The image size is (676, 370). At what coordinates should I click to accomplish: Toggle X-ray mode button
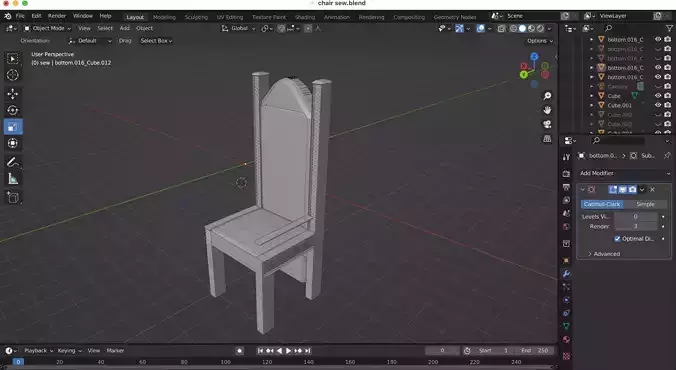coord(501,28)
